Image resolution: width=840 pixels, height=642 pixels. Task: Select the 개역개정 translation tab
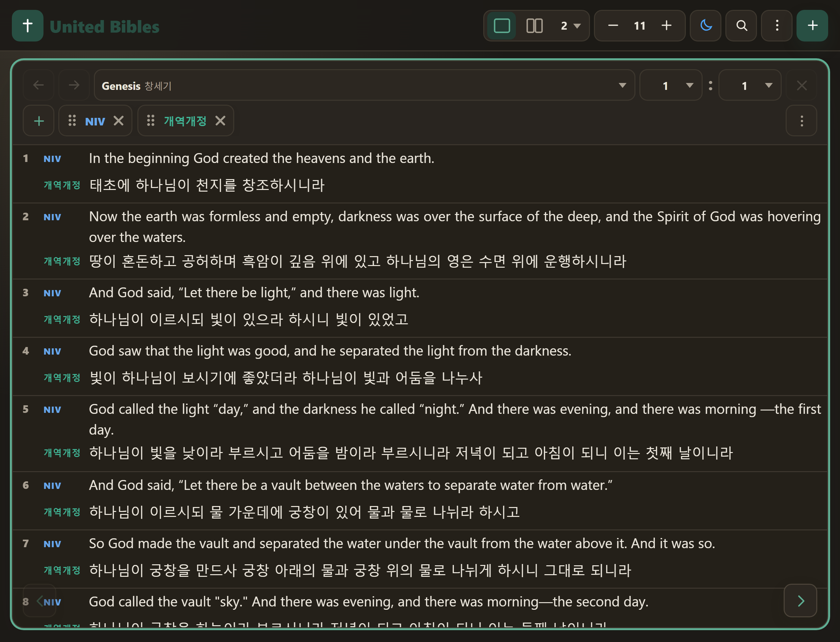pos(185,121)
